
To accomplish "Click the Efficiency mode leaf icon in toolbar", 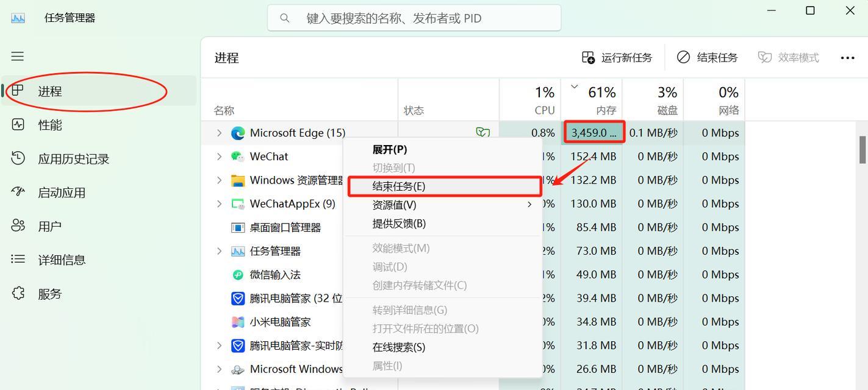I will coord(765,57).
